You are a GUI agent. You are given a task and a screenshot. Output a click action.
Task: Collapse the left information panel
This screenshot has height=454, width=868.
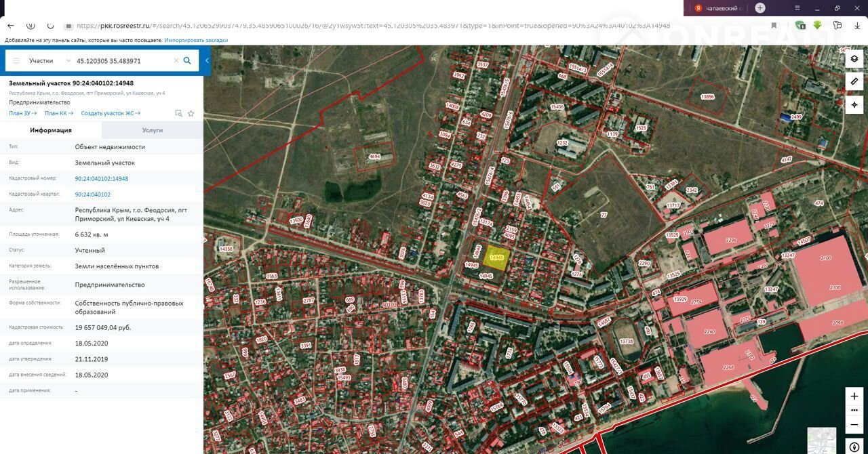point(207,60)
